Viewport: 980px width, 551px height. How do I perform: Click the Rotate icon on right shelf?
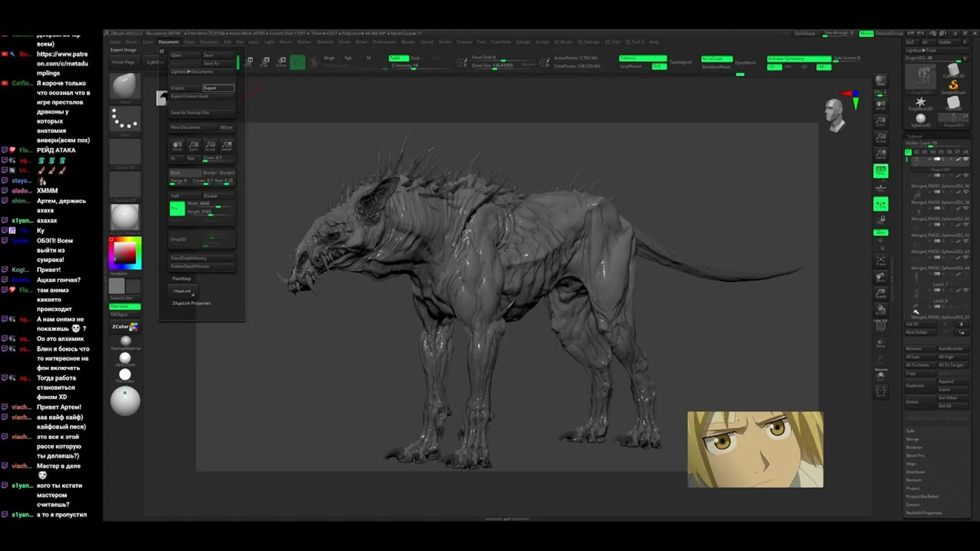(x=880, y=310)
